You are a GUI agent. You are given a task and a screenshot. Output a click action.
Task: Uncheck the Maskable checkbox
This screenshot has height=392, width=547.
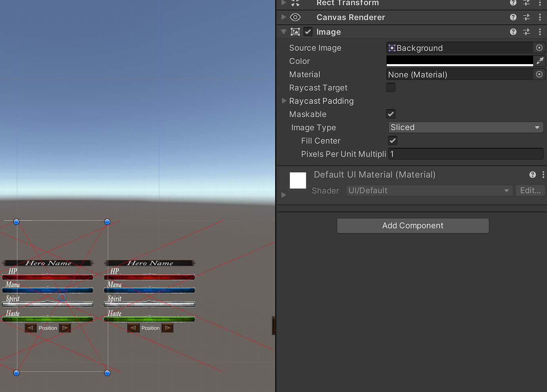pos(390,114)
